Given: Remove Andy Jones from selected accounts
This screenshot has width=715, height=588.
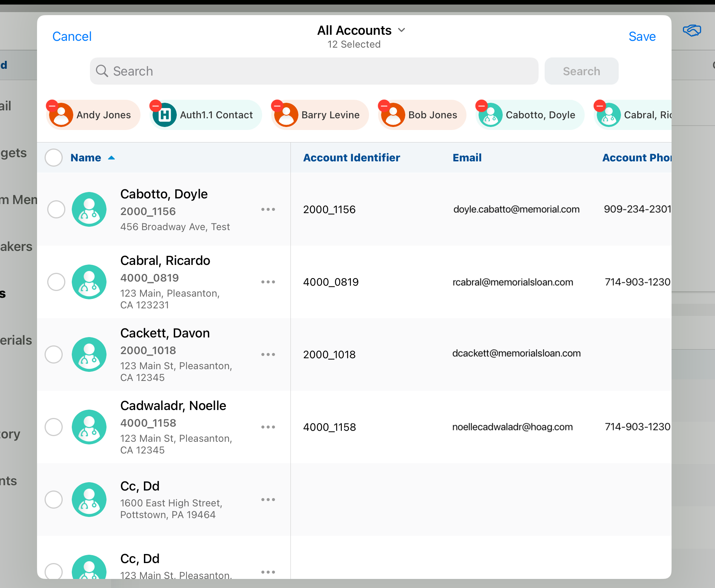Looking at the screenshot, I should click(x=52, y=105).
